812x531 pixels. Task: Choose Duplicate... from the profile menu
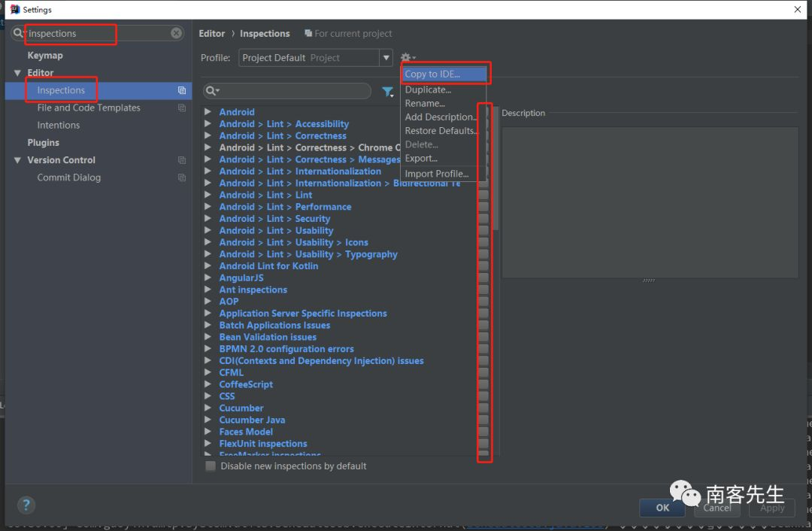pos(444,90)
